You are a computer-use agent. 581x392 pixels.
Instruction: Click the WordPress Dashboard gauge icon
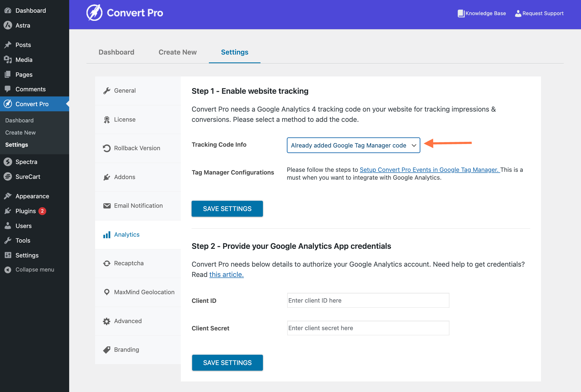(8, 11)
